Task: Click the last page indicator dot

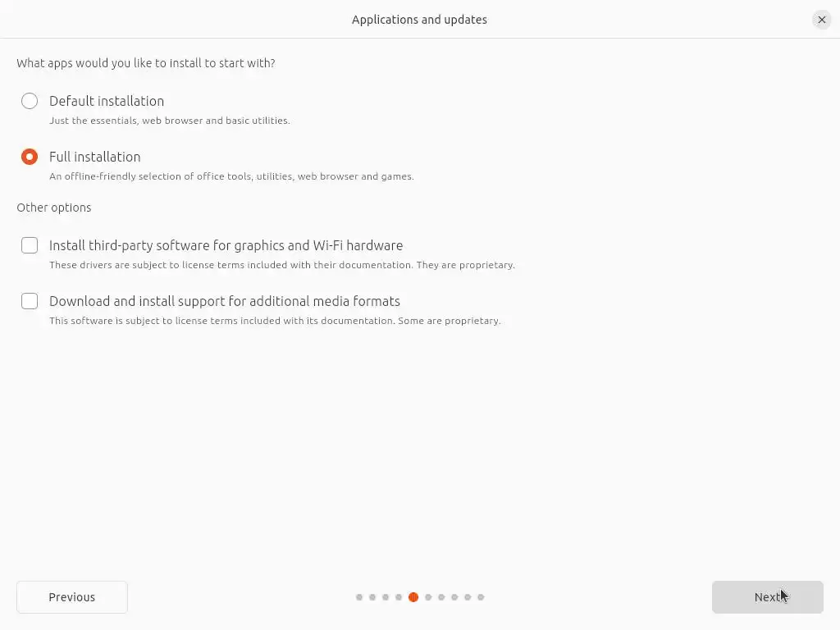Action: pyautogui.click(x=481, y=597)
